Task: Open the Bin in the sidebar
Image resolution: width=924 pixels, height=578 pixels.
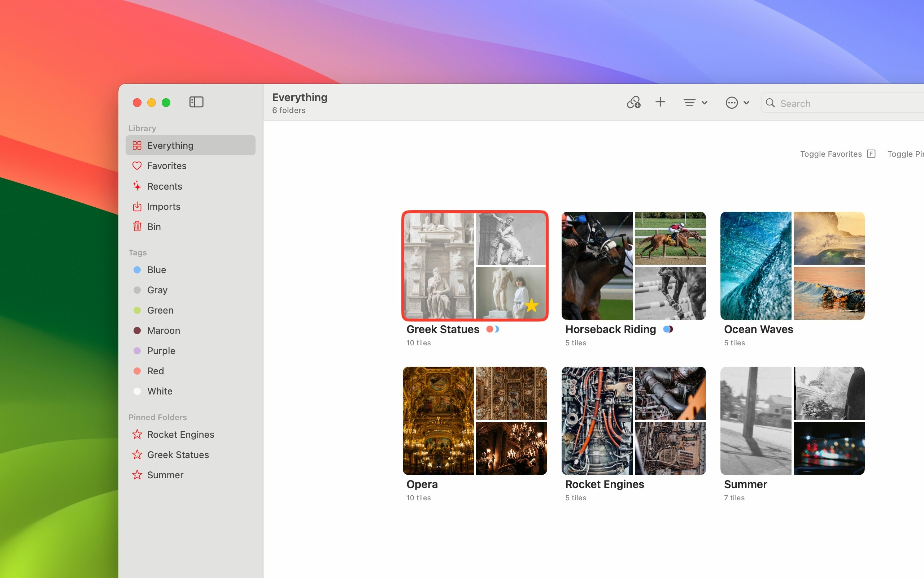Action: click(191, 227)
